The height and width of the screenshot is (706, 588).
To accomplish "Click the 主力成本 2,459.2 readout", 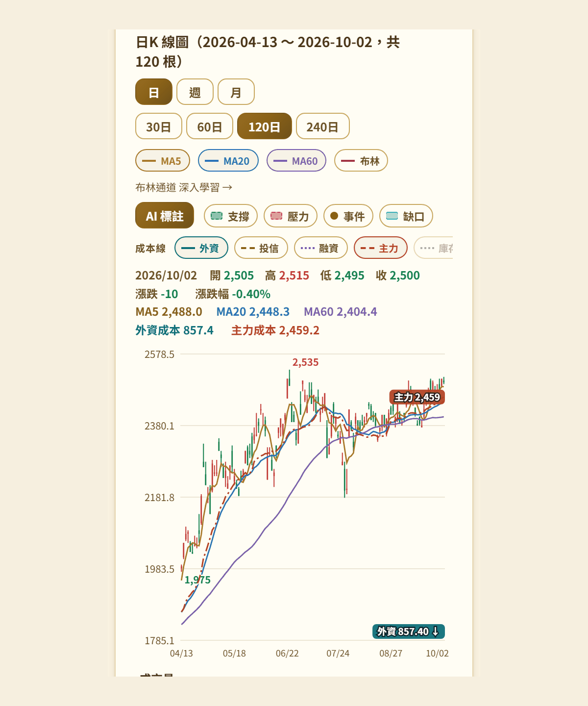I will click(275, 330).
